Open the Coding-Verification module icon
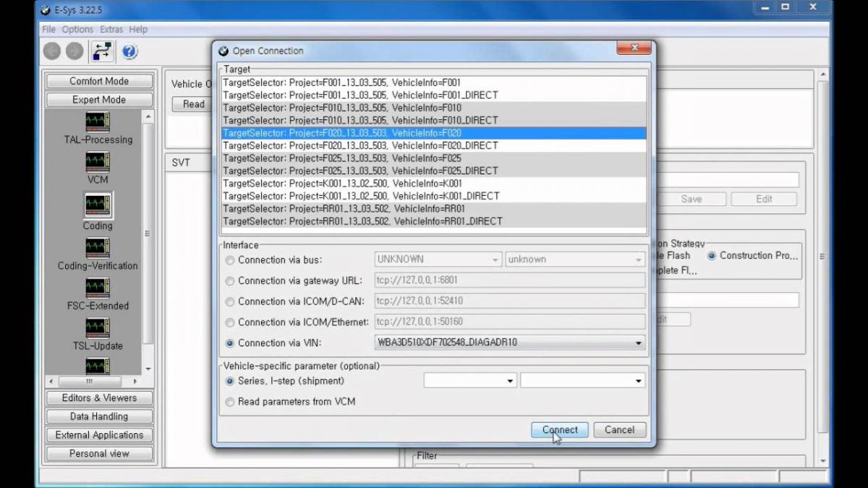The width and height of the screenshot is (868, 488). tap(98, 248)
